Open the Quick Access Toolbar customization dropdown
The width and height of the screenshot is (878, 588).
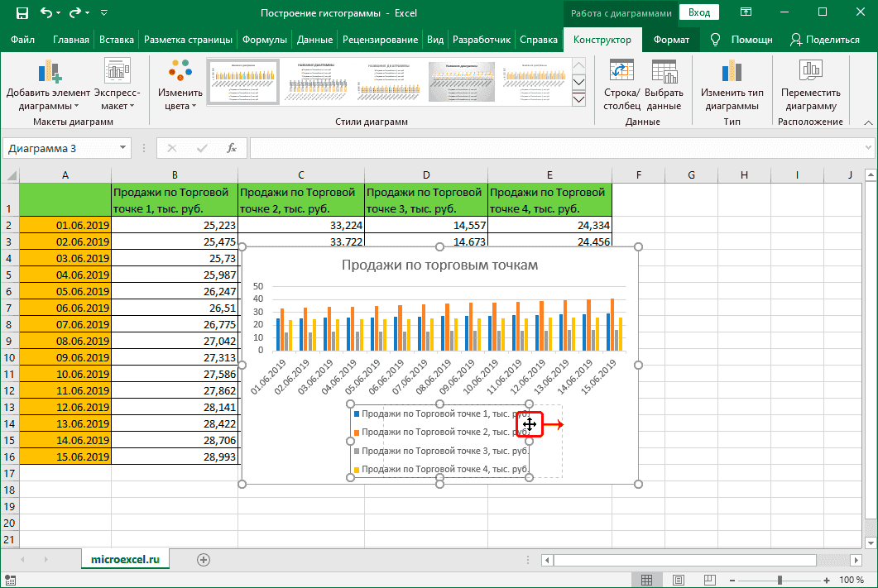click(103, 12)
